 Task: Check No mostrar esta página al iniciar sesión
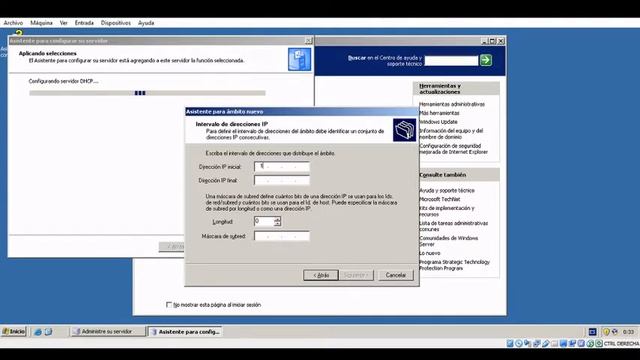(169, 304)
